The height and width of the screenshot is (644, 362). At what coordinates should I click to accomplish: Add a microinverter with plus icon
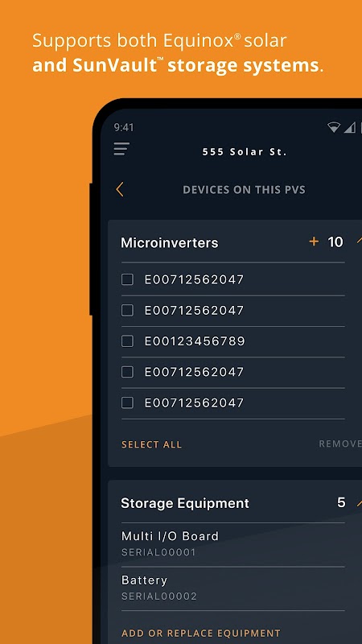click(x=314, y=242)
